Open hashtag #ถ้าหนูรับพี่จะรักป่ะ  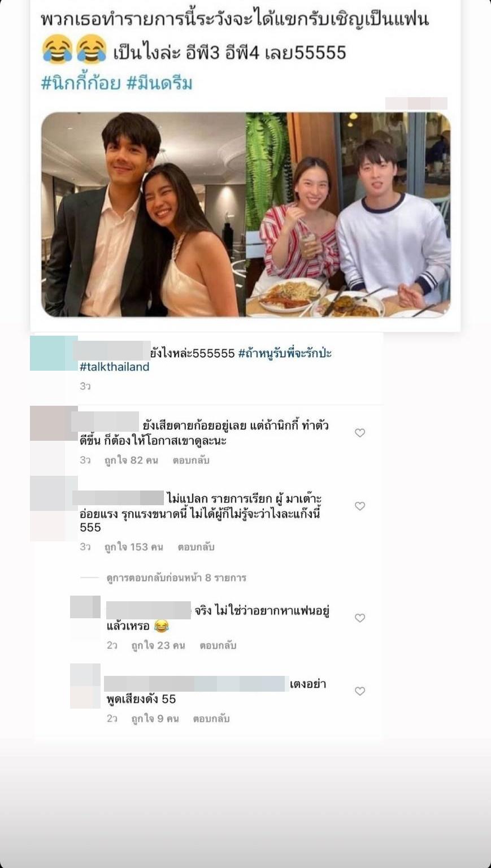(x=285, y=353)
